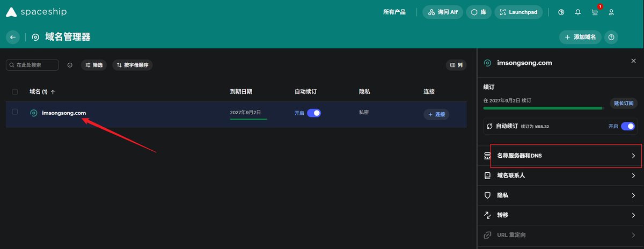
Task: Click the URL 重定向 link icon
Action: click(487, 235)
